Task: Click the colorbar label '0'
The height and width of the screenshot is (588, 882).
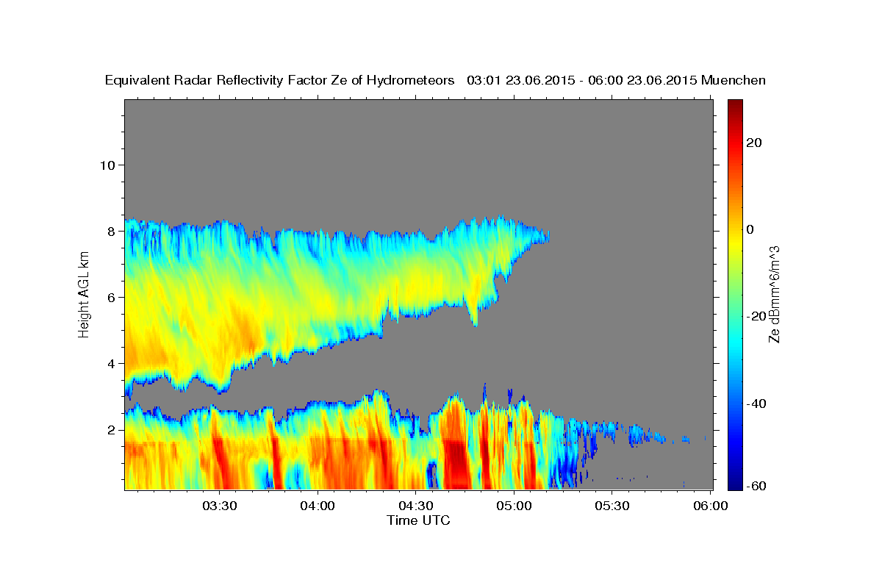Action: (x=750, y=229)
